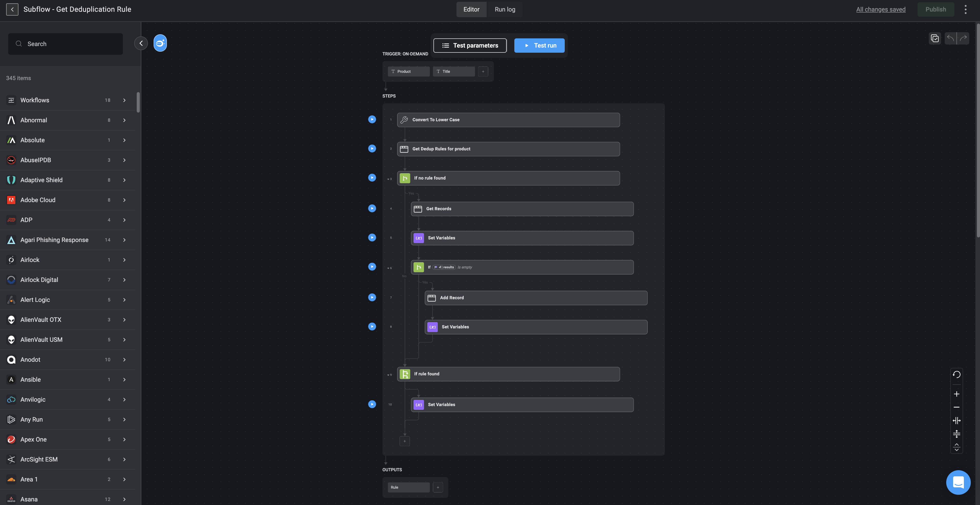Run step 4 Get Records
The image size is (980, 505).
click(372, 208)
